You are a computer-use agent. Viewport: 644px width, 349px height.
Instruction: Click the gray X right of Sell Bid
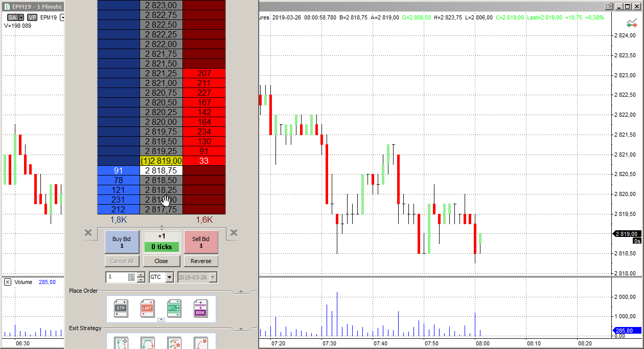(234, 233)
